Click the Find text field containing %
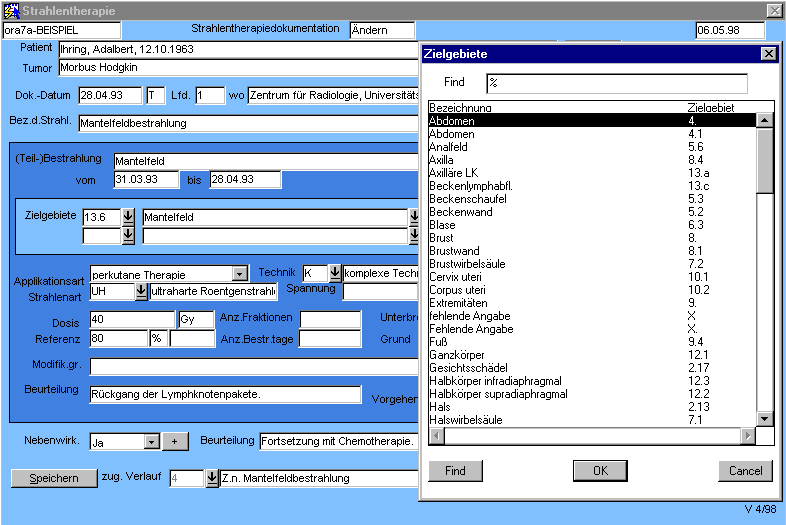This screenshot has height=525, width=786. (616, 83)
